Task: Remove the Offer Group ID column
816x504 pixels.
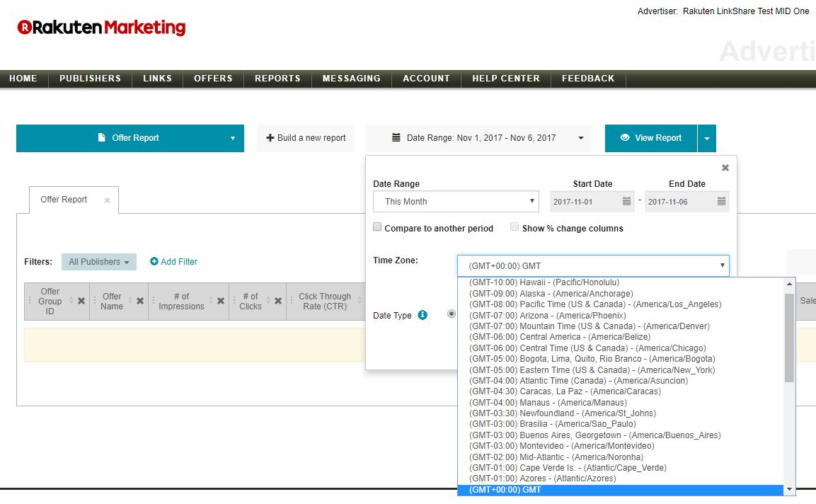Action: [x=81, y=301]
